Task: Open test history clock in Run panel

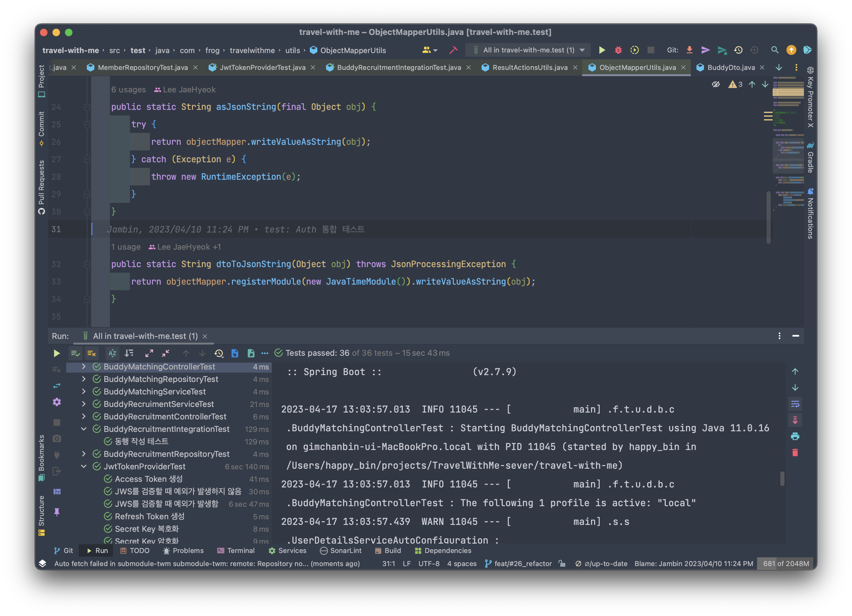Action: pos(219,353)
